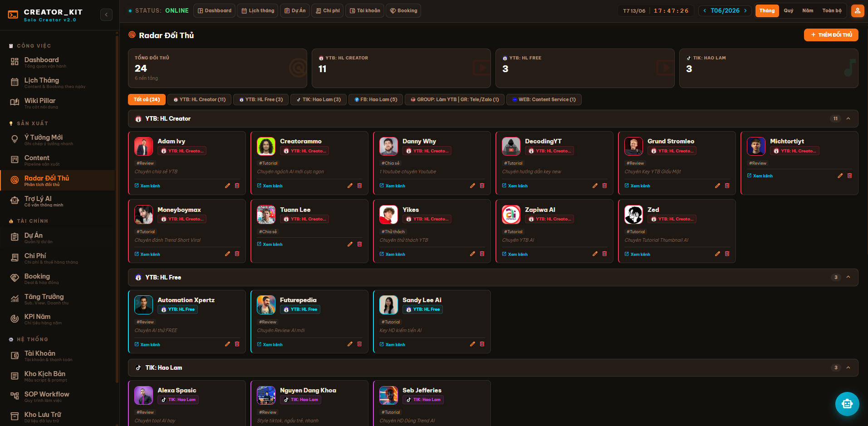Open the user profile icon

point(857,10)
